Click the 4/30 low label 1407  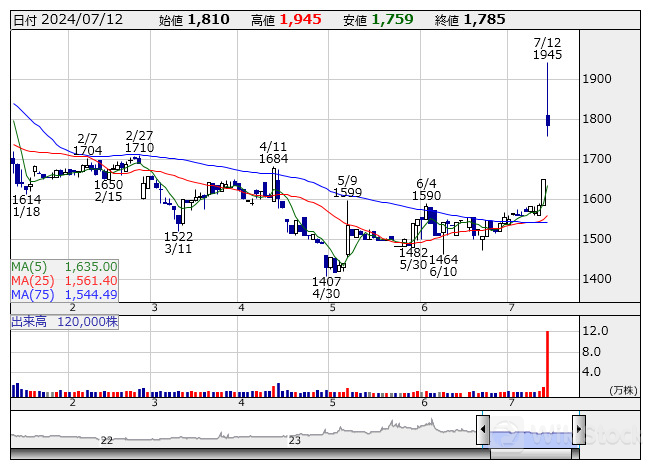326,289
